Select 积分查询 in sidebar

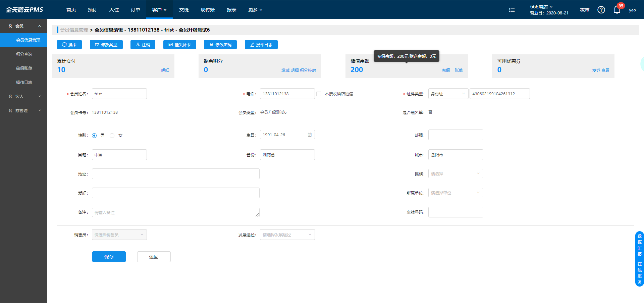pos(23,54)
